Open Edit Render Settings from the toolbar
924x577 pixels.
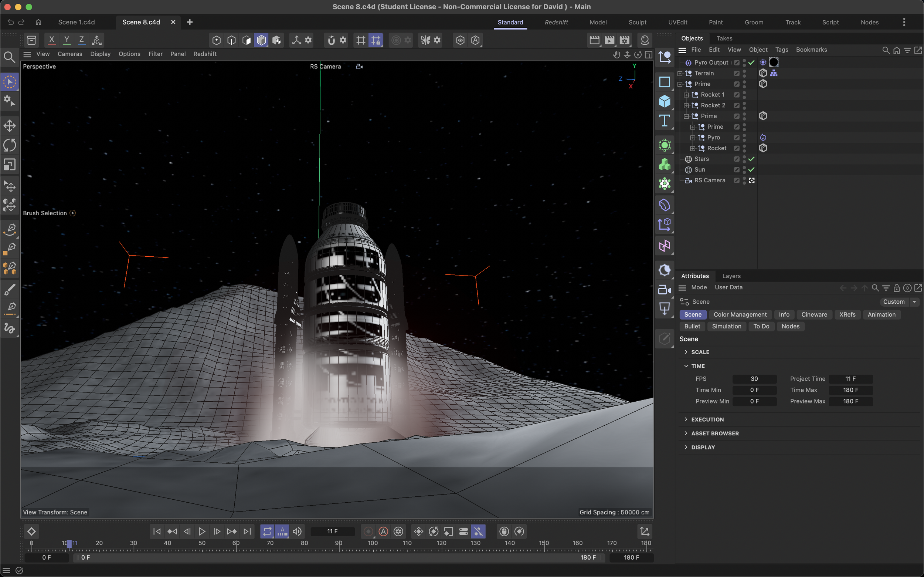(624, 40)
